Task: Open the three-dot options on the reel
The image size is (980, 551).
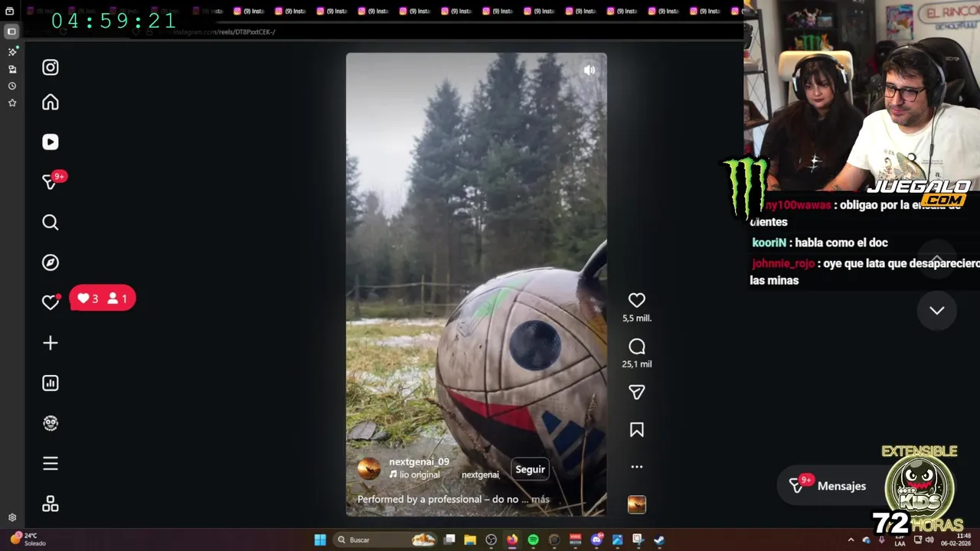Action: (637, 467)
